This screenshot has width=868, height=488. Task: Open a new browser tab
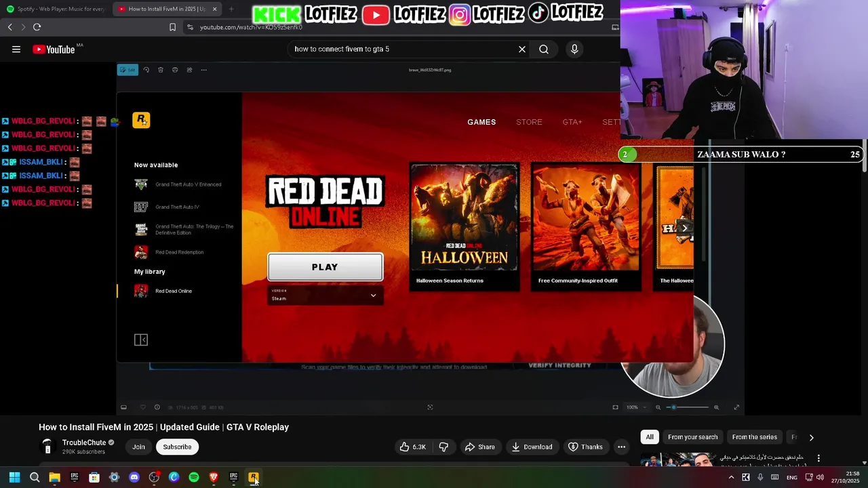[x=231, y=9]
